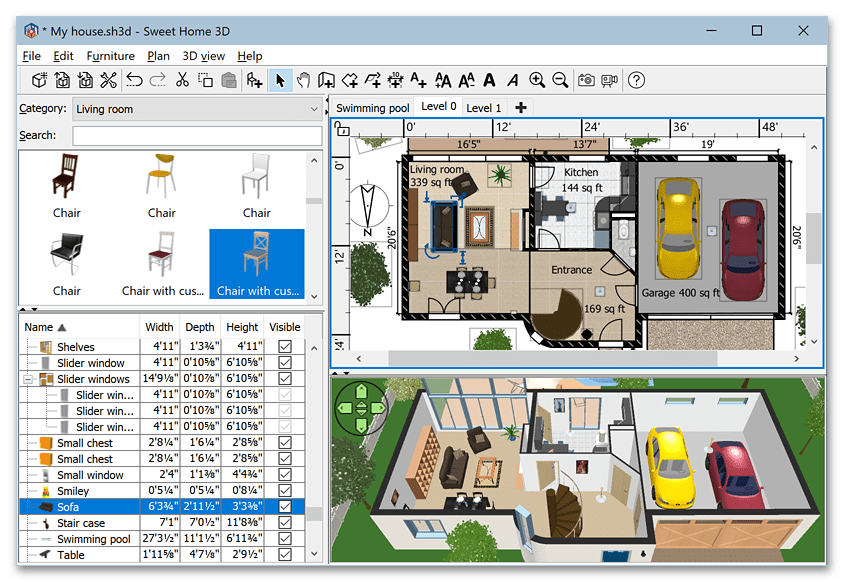Sort furniture list by Visible column
This screenshot has width=844, height=582.
click(x=285, y=327)
